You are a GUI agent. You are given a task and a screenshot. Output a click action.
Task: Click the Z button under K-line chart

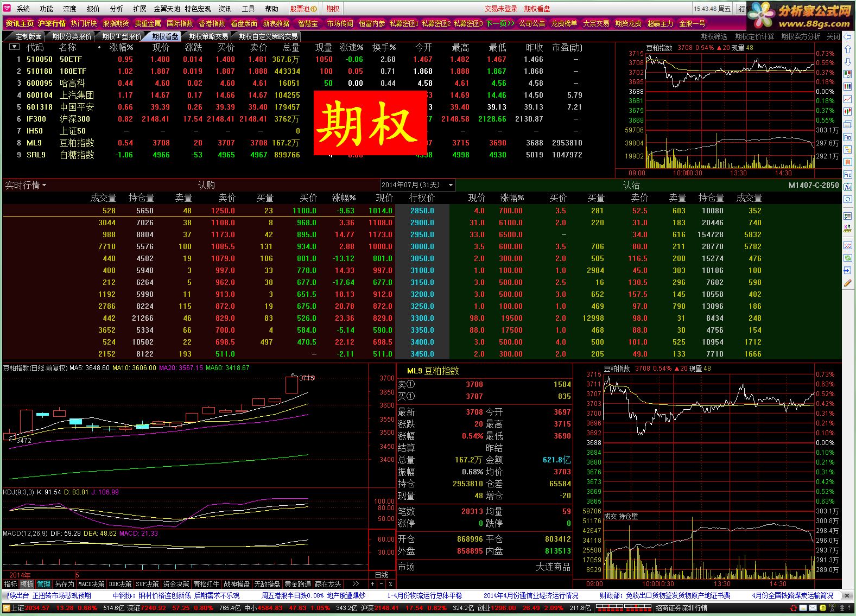point(390,584)
